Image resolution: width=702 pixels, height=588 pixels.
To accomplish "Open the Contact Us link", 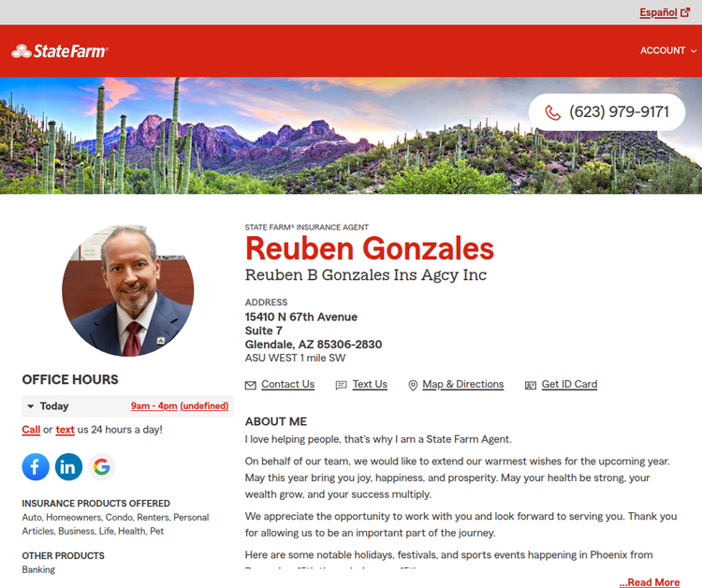I will tap(287, 384).
